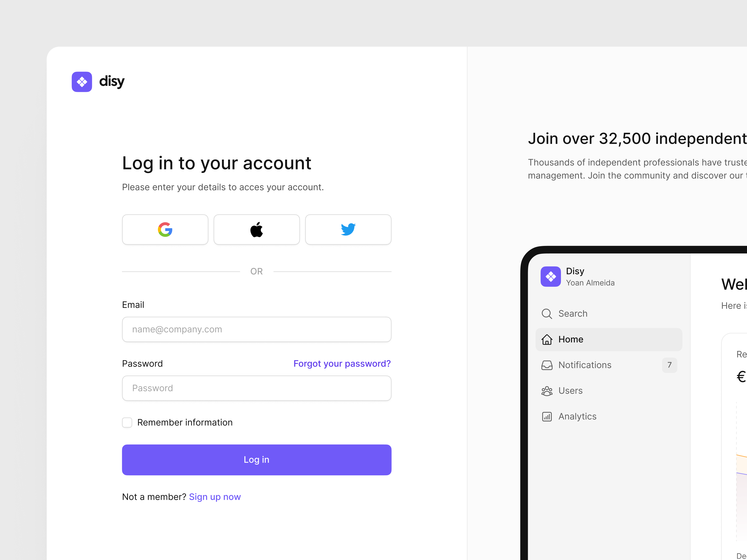Select the Users icon in the sidebar
The image size is (747, 560).
point(547,391)
